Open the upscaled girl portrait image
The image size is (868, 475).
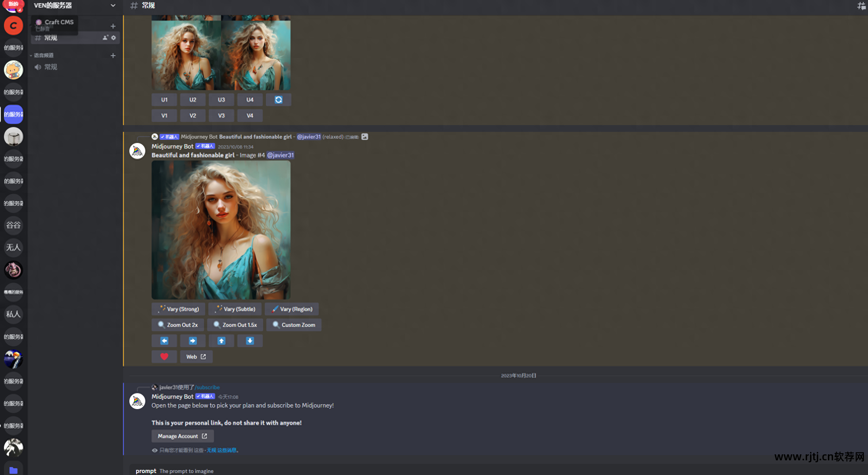click(221, 230)
